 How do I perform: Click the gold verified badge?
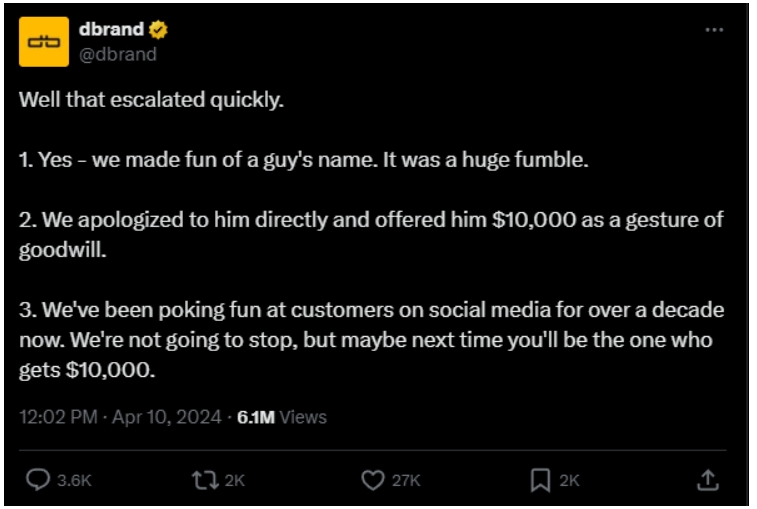tap(159, 30)
